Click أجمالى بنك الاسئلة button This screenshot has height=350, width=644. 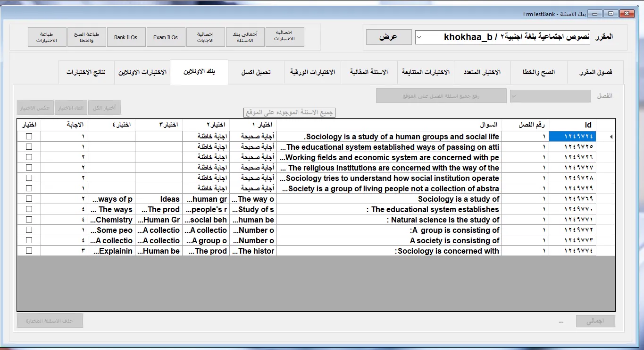(x=245, y=37)
